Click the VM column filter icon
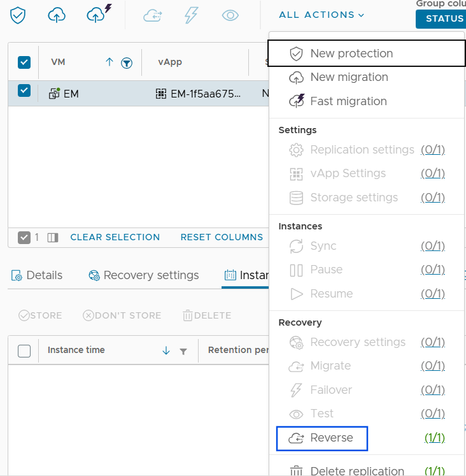Image resolution: width=466 pixels, height=476 pixels. [x=127, y=62]
